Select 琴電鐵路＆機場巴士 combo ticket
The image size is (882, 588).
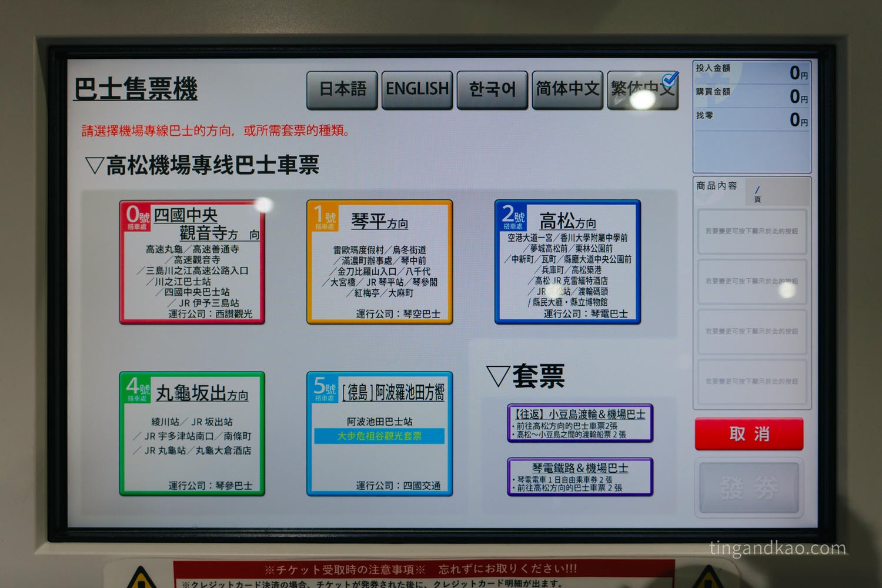tap(580, 477)
